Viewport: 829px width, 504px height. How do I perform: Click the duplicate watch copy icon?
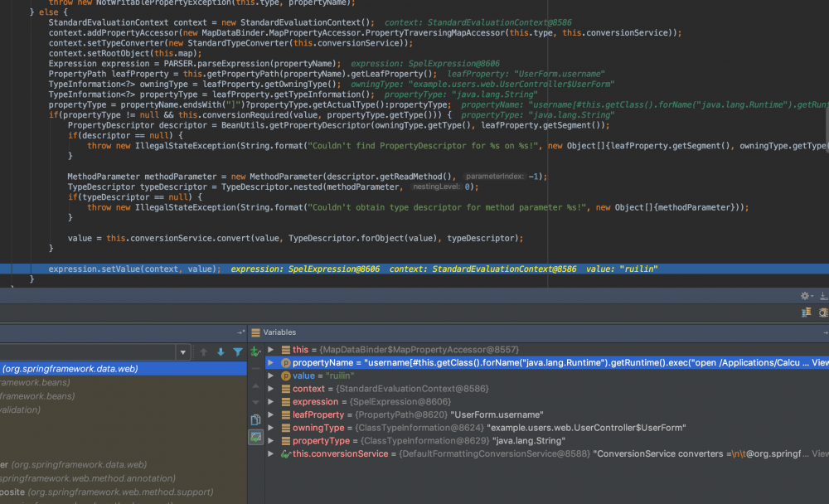click(256, 419)
